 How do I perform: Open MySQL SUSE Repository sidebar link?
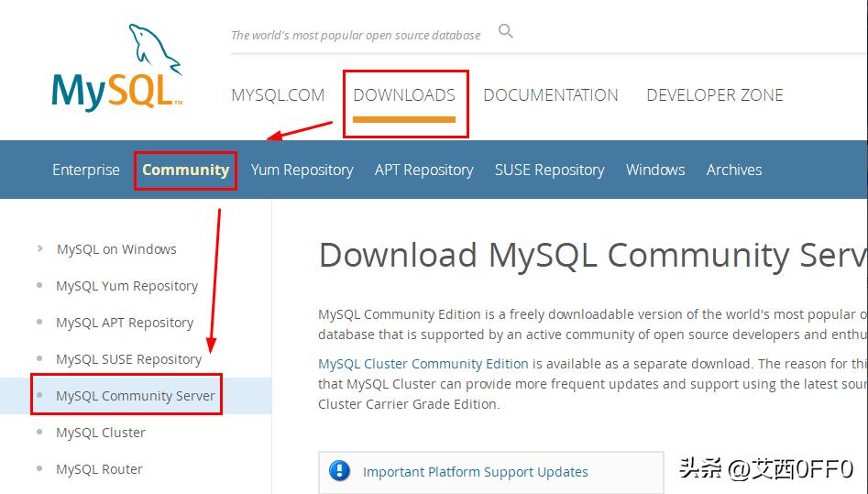click(128, 359)
